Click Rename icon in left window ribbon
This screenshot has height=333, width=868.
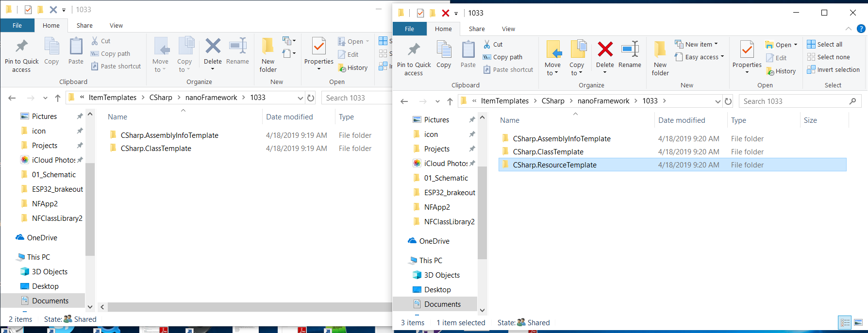(x=238, y=46)
